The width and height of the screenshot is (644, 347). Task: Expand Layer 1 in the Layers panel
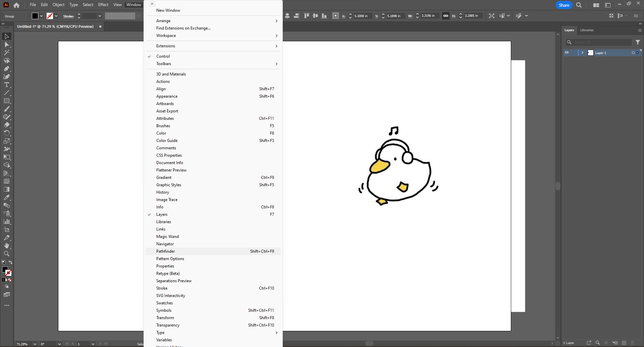(x=582, y=53)
